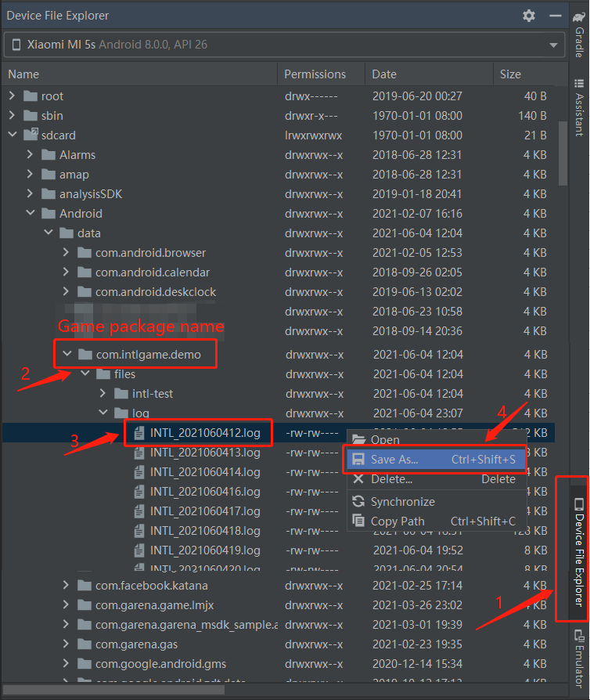Viewport: 590px width, 700px height.
Task: Sort by the Permissions column header
Action: pyautogui.click(x=315, y=74)
